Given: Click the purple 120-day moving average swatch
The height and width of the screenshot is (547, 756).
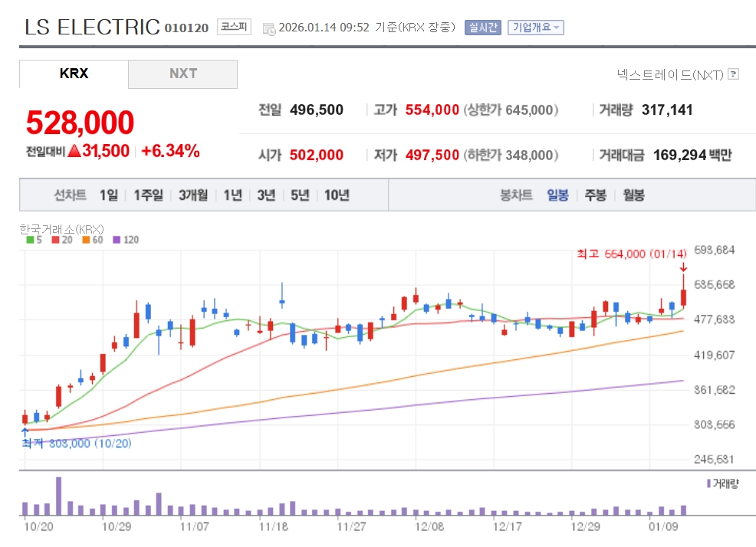Looking at the screenshot, I should [x=117, y=240].
